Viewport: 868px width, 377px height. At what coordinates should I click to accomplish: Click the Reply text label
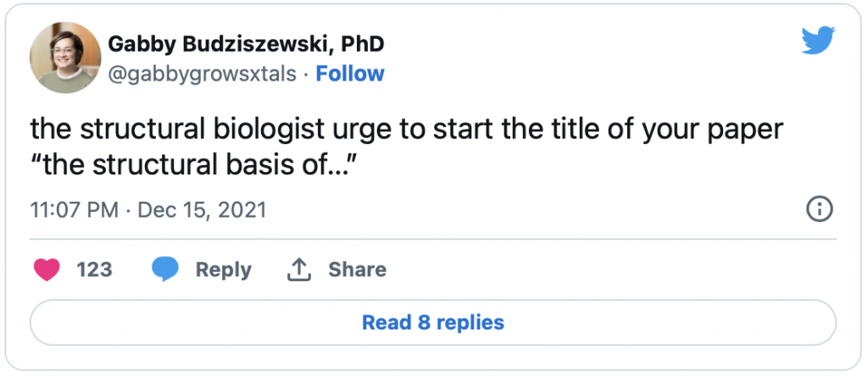[x=224, y=270]
